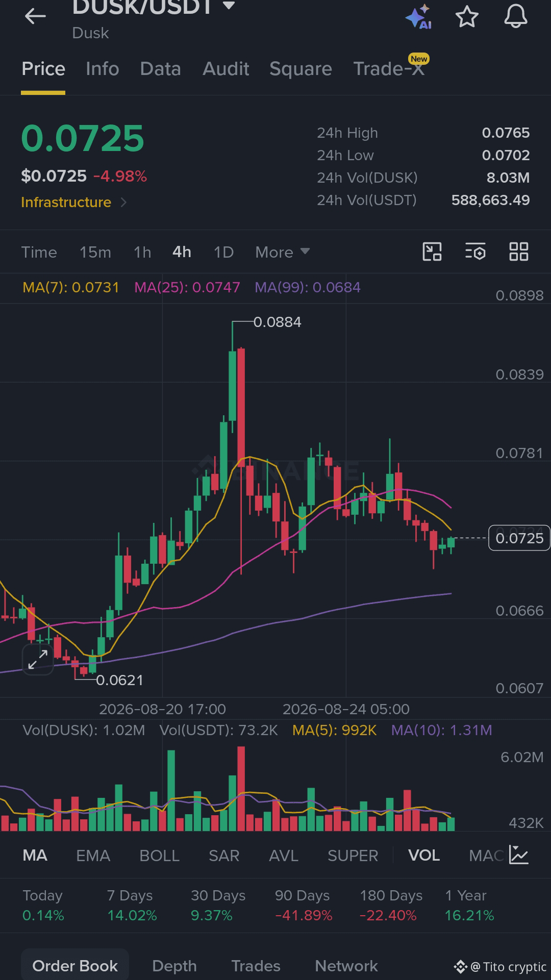551x980 pixels.
Task: Toggle the SAR indicator
Action: [224, 856]
